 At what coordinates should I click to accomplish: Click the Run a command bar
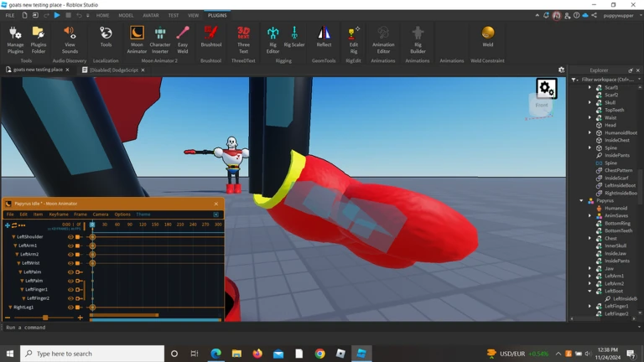coord(320,328)
